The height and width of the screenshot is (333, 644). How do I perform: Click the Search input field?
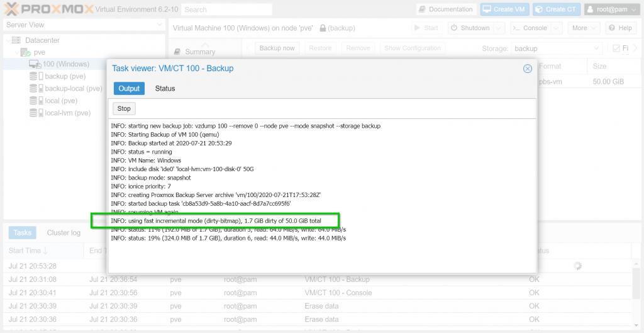coord(226,9)
